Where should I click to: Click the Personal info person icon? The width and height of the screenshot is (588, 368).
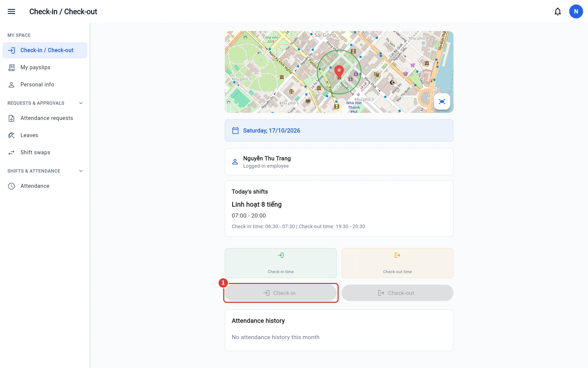[11, 85]
